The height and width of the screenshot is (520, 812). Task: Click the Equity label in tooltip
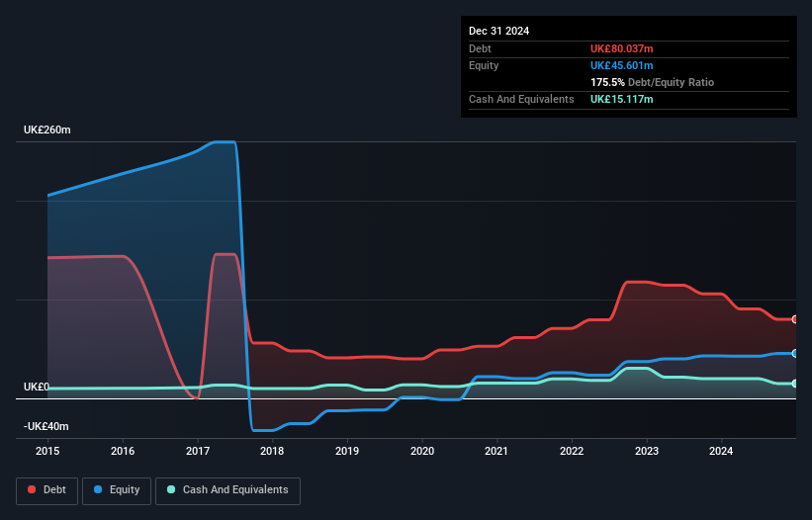coord(484,65)
